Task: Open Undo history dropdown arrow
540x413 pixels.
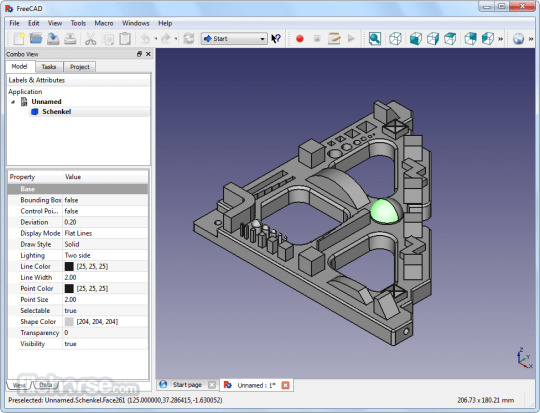Action: pos(156,39)
